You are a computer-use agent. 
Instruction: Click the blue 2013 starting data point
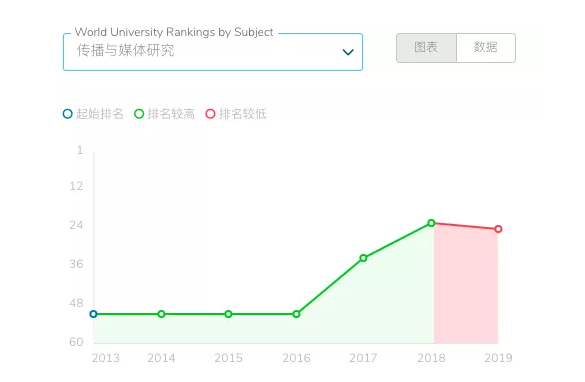pos(94,314)
